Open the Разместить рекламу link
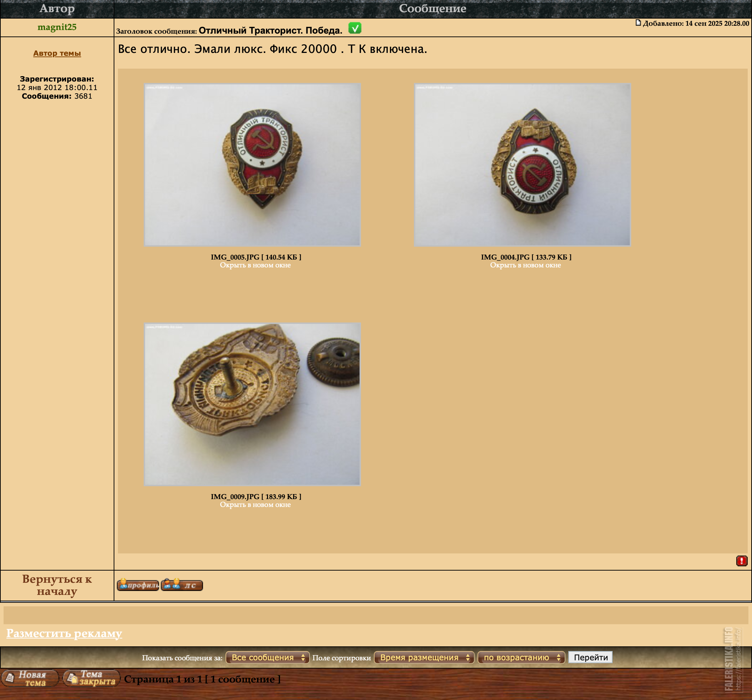The height and width of the screenshot is (700, 752). click(64, 633)
